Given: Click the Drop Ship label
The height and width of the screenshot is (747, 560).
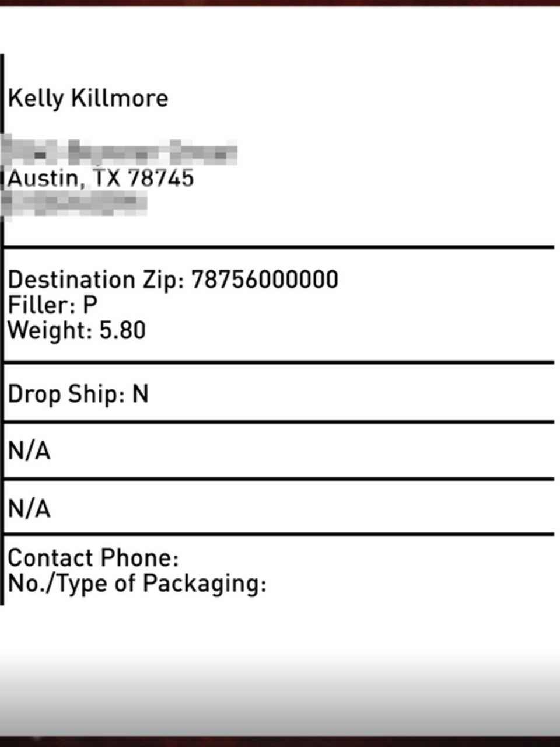Looking at the screenshot, I should [66, 395].
